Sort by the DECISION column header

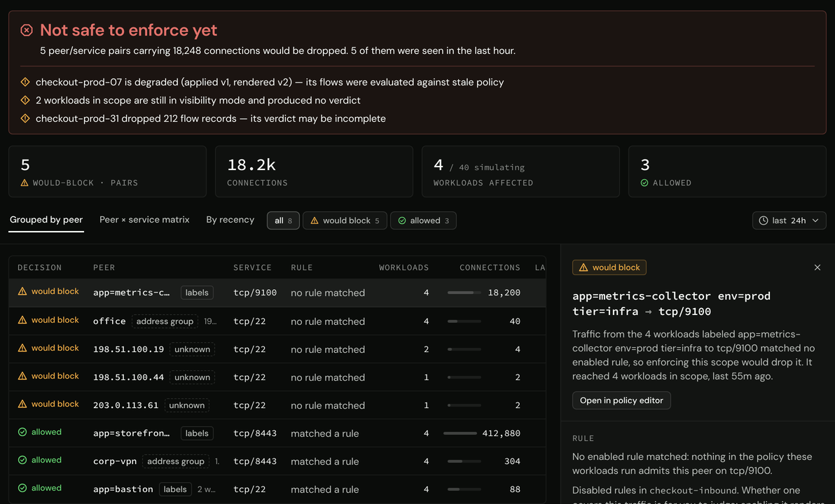[x=39, y=267]
